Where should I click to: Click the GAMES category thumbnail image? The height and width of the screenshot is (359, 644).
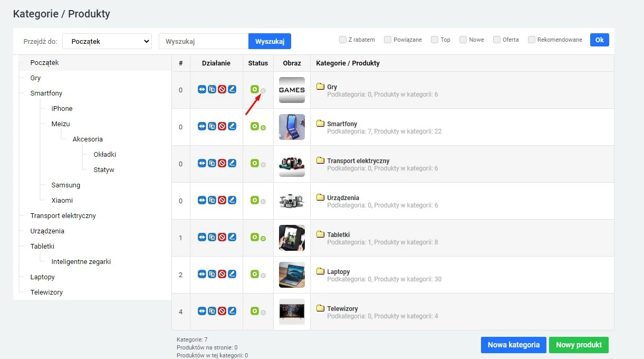(292, 90)
